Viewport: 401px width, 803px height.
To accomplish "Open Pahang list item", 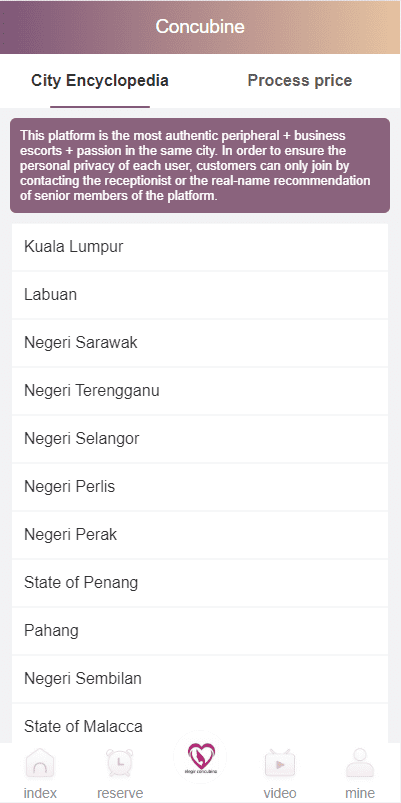I will coord(200,630).
